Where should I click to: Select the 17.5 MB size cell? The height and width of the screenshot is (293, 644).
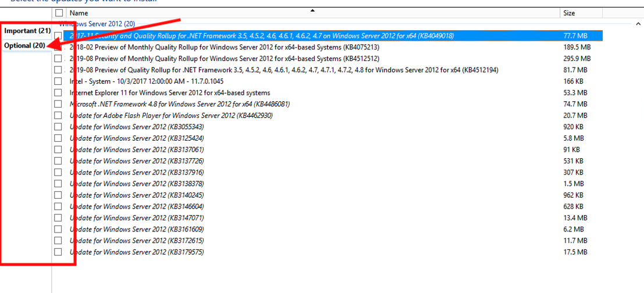tap(575, 252)
